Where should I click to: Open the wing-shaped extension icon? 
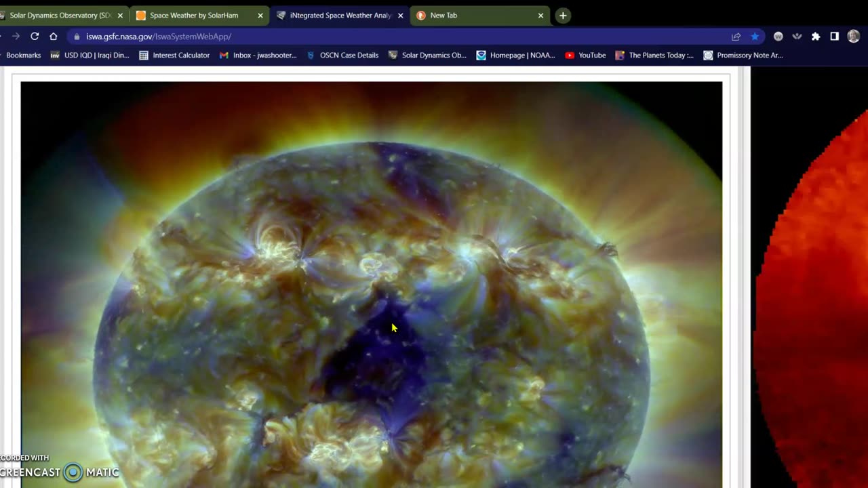coord(797,37)
